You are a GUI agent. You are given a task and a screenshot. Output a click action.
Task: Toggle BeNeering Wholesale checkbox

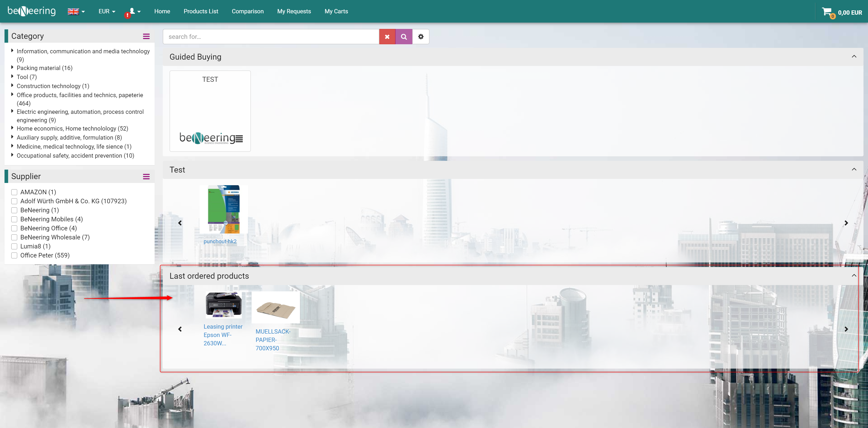point(14,237)
